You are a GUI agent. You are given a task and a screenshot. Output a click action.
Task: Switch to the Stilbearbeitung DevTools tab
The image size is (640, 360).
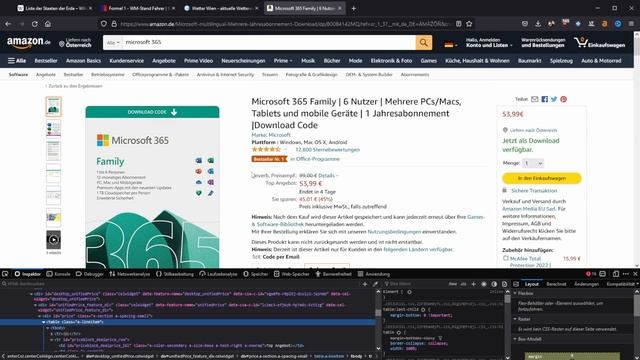click(175, 274)
